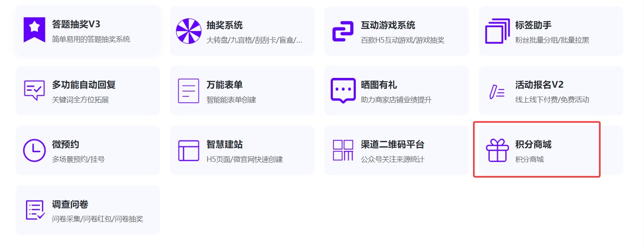Select the 粉丝批量分组/批量拉黑 description
644x247 pixels.
click(552, 40)
